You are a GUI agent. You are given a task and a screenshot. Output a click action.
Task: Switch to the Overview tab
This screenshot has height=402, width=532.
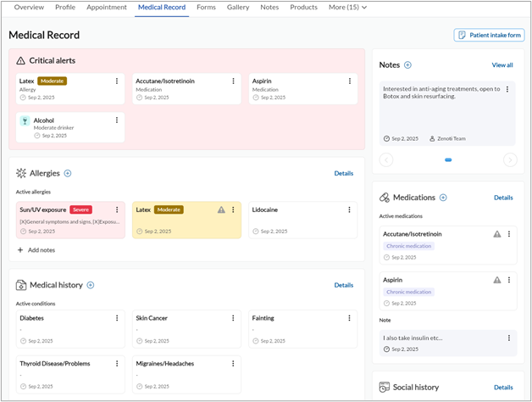(x=29, y=7)
